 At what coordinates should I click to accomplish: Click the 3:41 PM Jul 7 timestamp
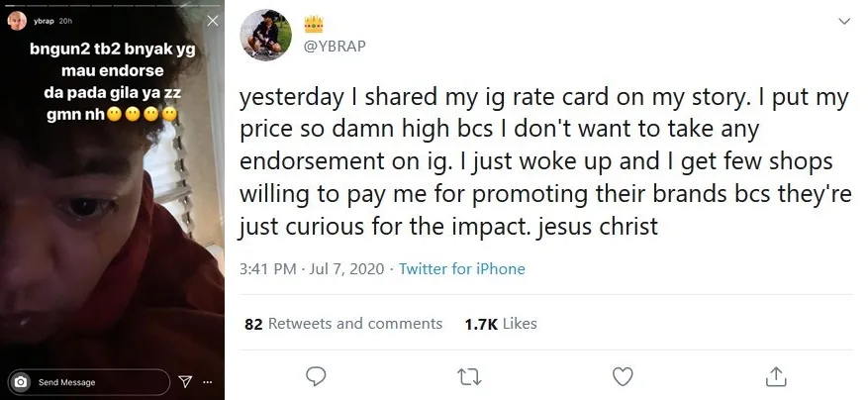click(312, 269)
